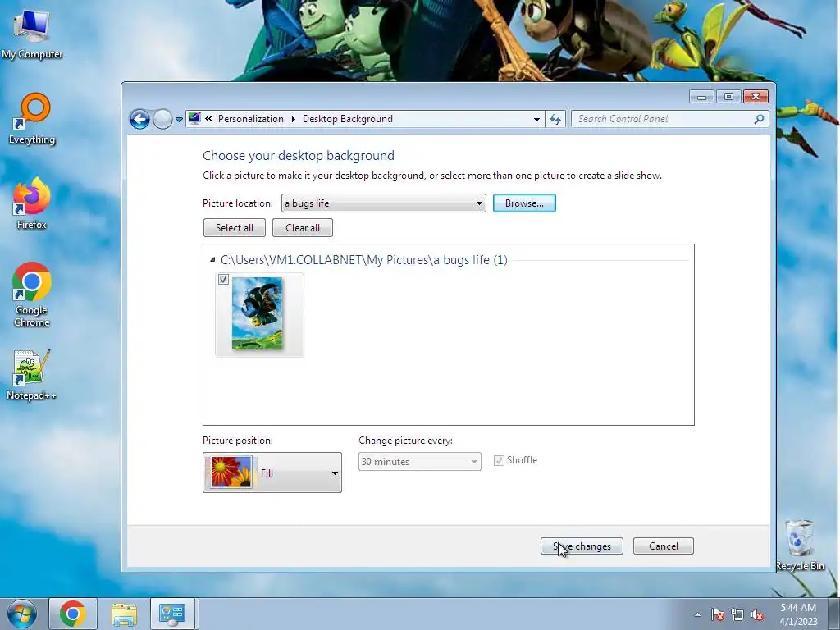Click the Windows Start orb
840x630 pixels.
point(22,614)
